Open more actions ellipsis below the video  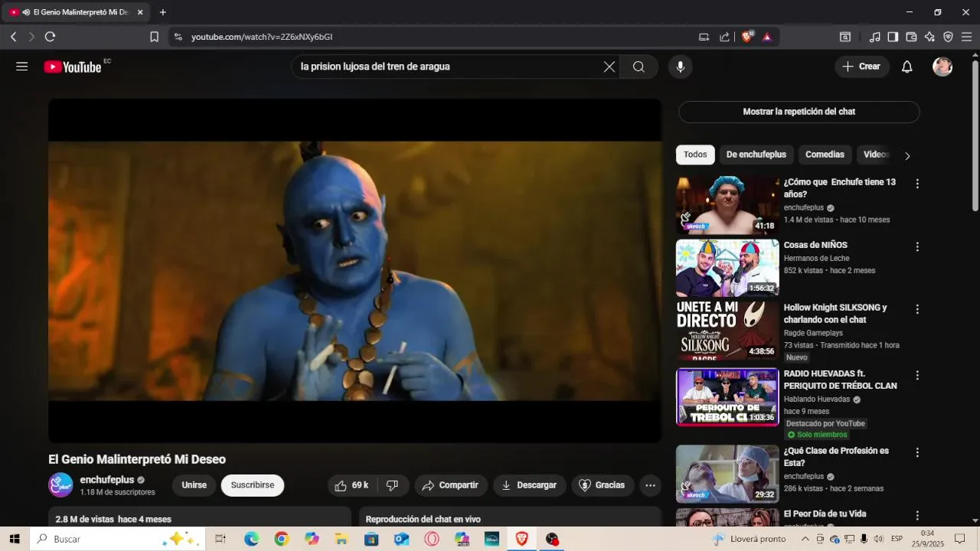[x=650, y=485]
